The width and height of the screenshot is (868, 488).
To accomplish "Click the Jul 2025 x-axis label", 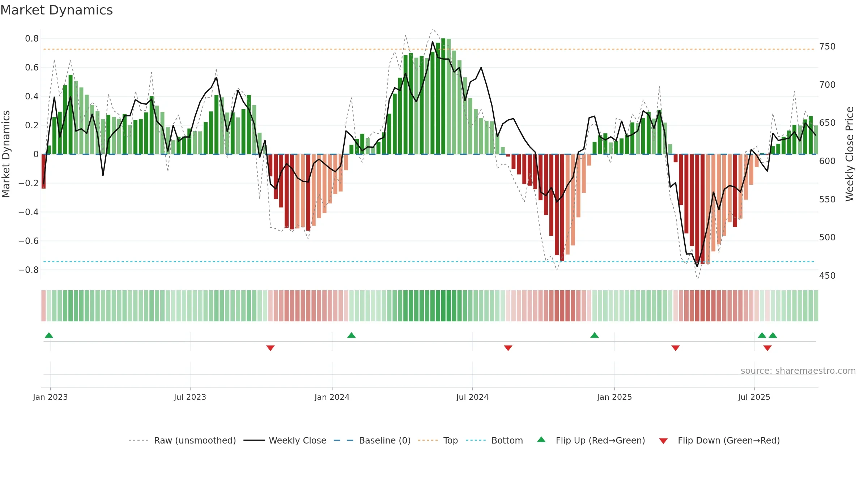I will tap(754, 397).
